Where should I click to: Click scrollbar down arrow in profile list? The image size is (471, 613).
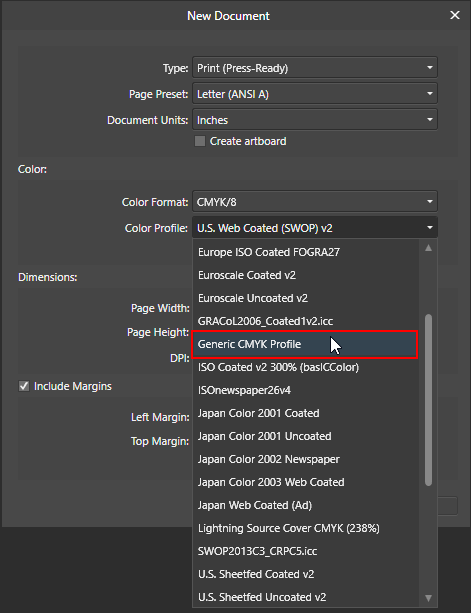pyautogui.click(x=428, y=598)
